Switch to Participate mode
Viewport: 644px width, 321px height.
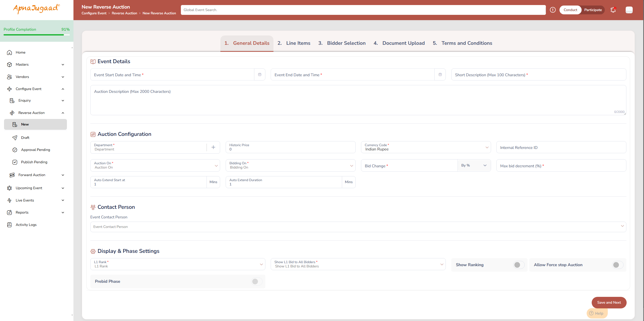point(593,10)
